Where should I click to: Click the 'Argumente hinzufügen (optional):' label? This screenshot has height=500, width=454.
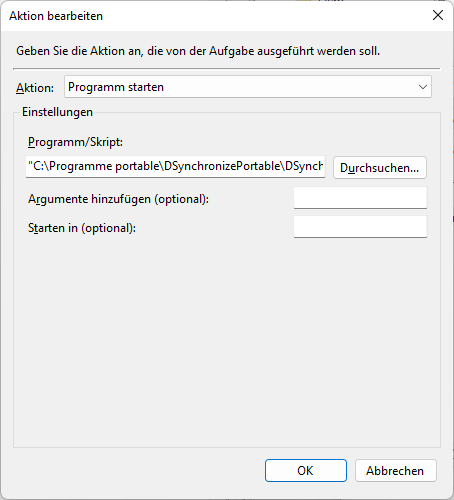click(x=118, y=199)
